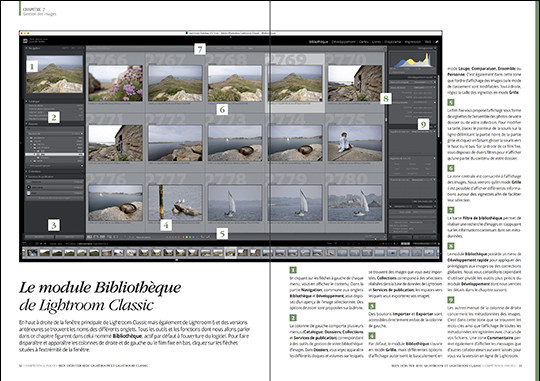Viewport: 540px width, 381px height.
Task: Open the Web module
Action: pyautogui.click(x=428, y=42)
